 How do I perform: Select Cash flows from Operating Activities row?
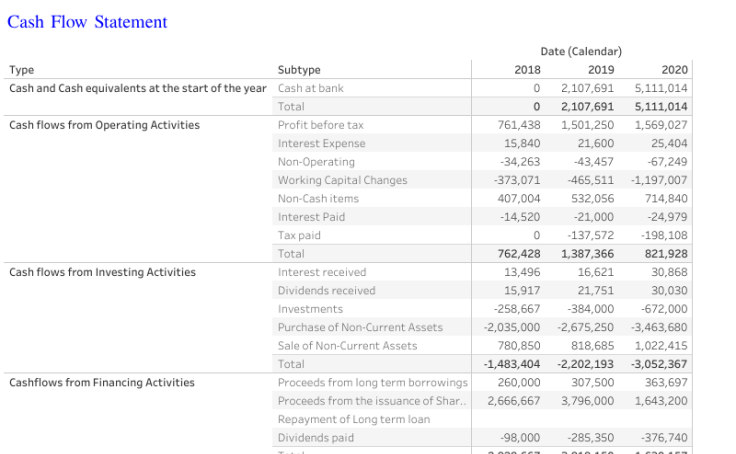click(104, 125)
